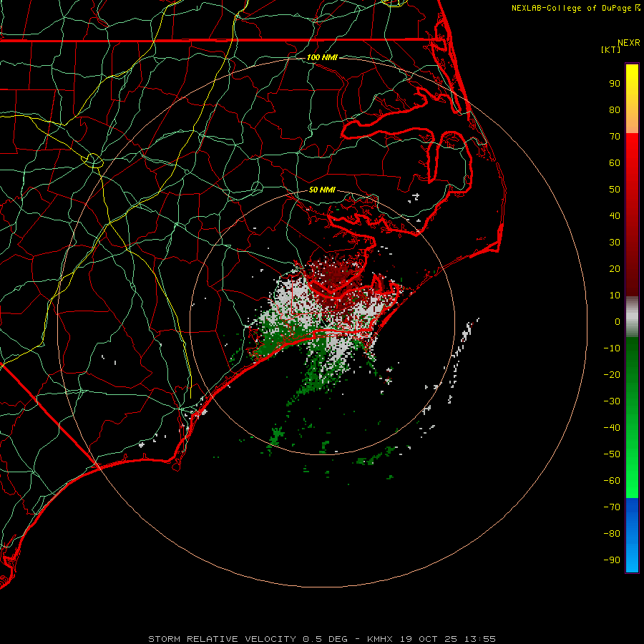Screen dimensions: 644x644
Task: Click the -40 value on velocity scale
Action: pyautogui.click(x=612, y=428)
